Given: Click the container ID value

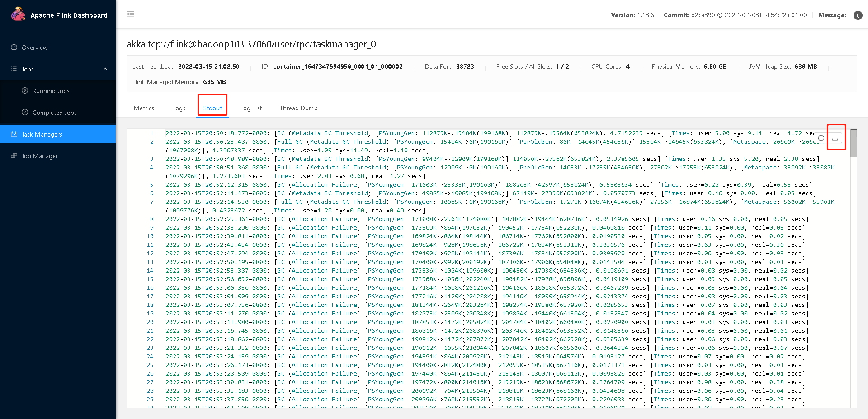Looking at the screenshot, I should click(338, 66).
